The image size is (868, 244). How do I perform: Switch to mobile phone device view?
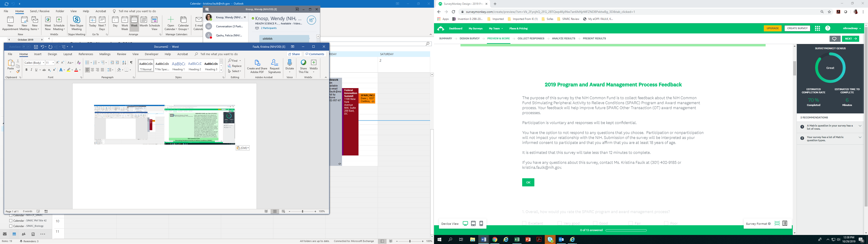coord(481,223)
